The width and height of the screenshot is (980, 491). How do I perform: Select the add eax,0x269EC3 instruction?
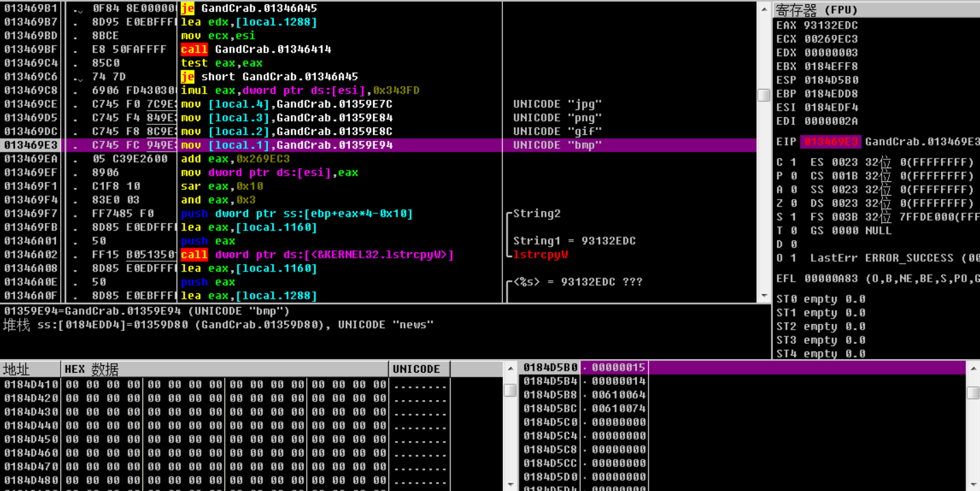click(235, 159)
